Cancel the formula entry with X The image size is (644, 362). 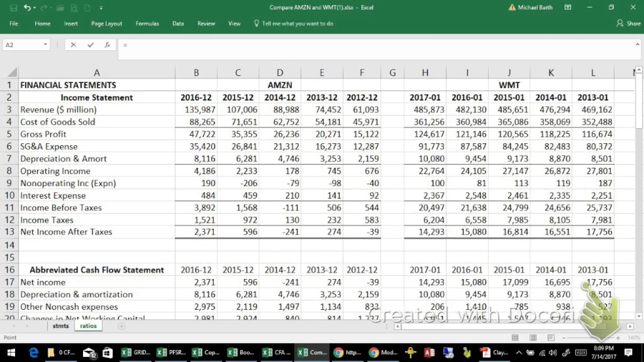(73, 45)
